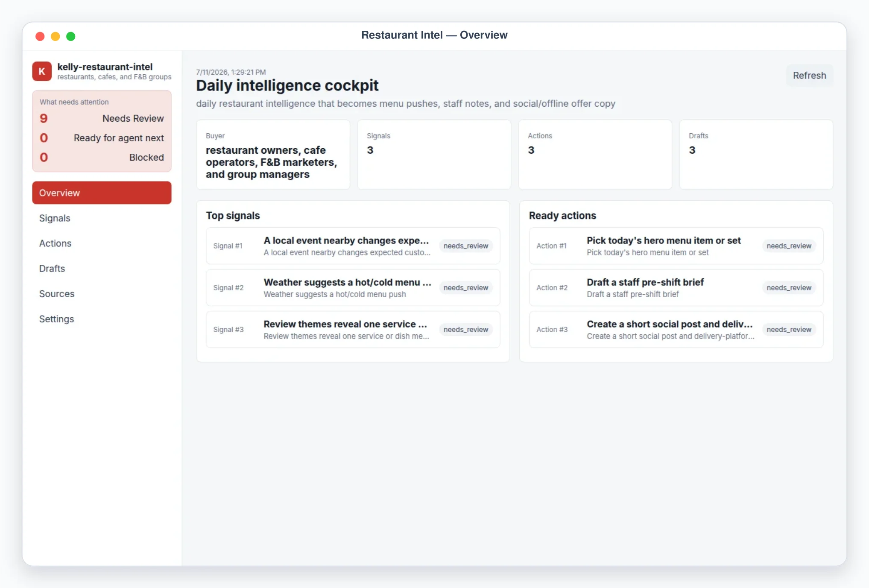Click the yellow minimize window button
The height and width of the screenshot is (588, 869).
coord(56,36)
